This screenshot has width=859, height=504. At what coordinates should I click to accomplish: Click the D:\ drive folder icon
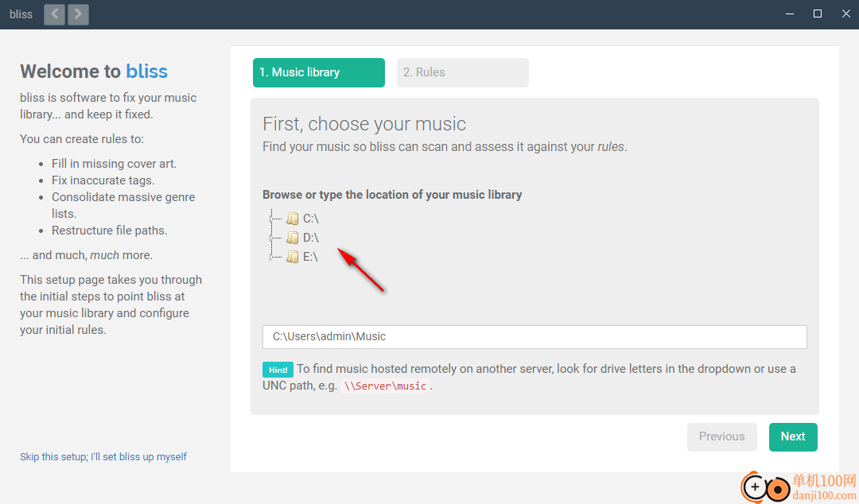(293, 238)
